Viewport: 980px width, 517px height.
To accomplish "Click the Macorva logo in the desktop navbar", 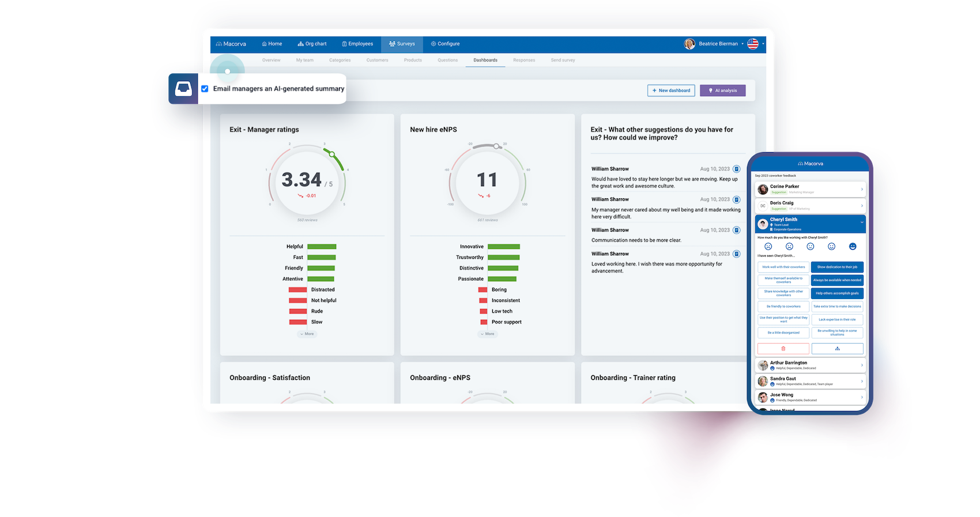I will click(x=231, y=44).
